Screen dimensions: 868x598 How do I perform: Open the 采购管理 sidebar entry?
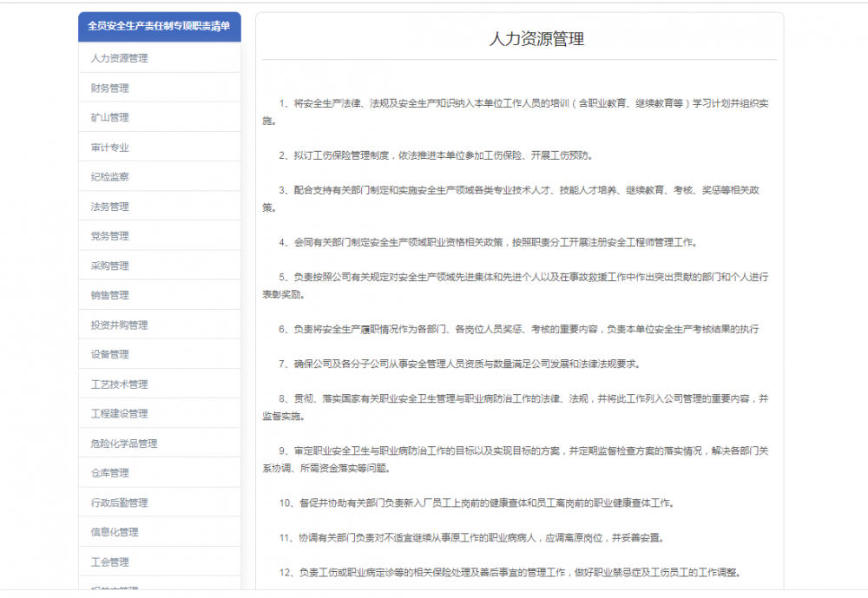point(160,266)
